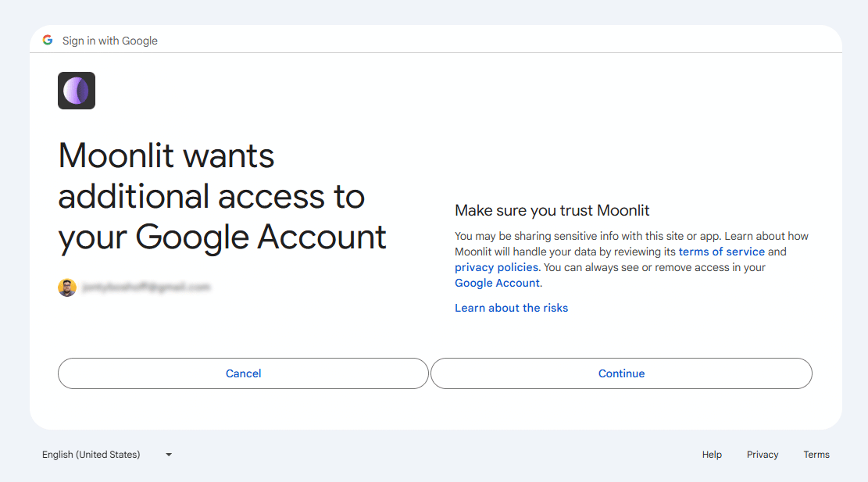Click the Google G logo icon

(48, 40)
